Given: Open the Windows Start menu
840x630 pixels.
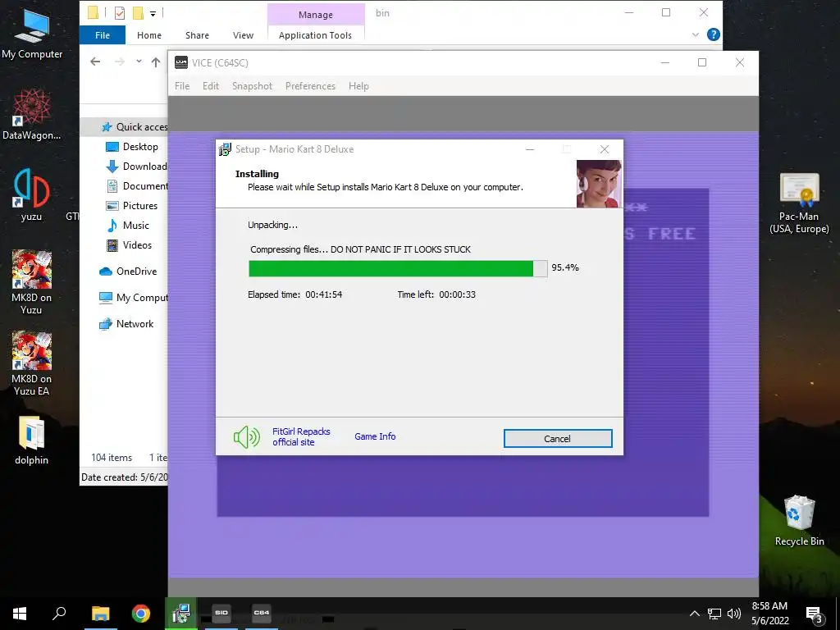Looking at the screenshot, I should click(x=20, y=614).
